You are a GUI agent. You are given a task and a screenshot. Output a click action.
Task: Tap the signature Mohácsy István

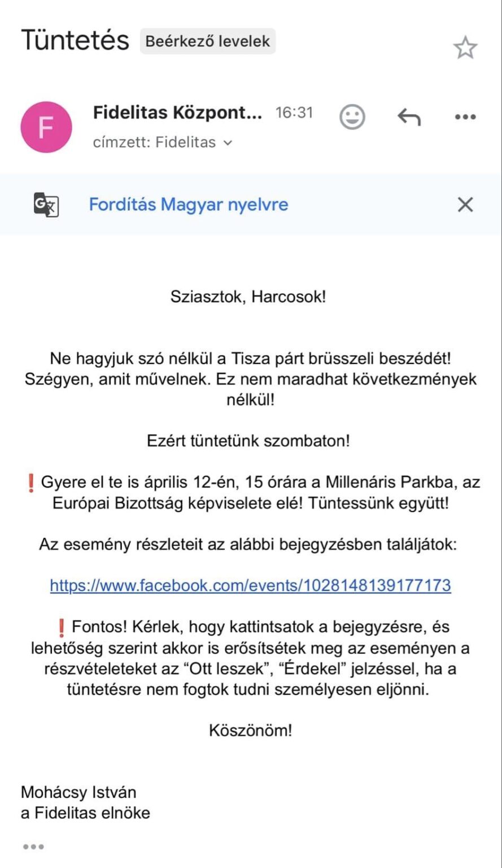(x=78, y=792)
